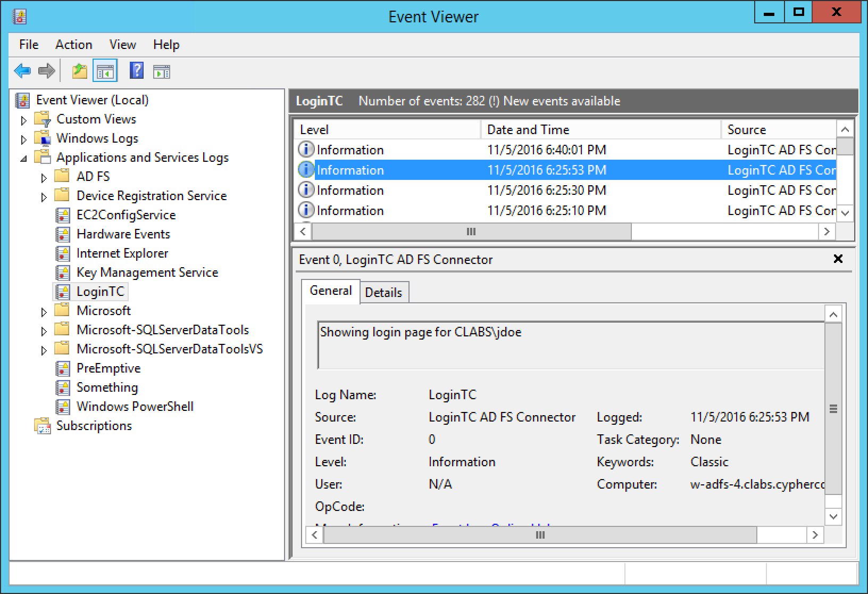This screenshot has height=594, width=868.
Task: Expand the AD FS folder node
Action: point(44,178)
